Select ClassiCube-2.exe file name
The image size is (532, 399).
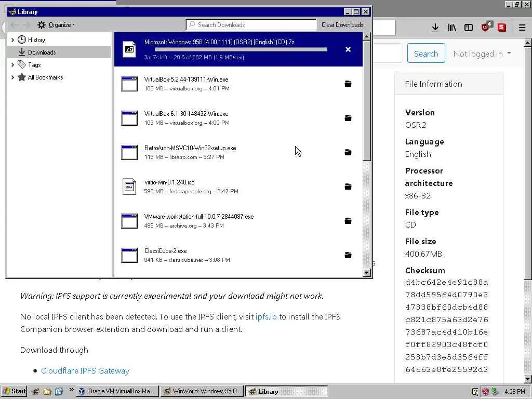click(166, 251)
